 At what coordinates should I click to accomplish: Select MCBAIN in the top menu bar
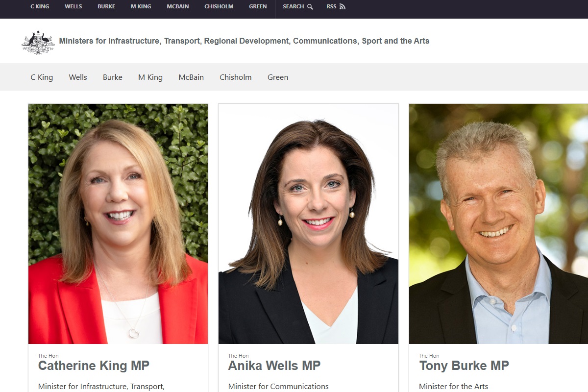click(x=177, y=6)
